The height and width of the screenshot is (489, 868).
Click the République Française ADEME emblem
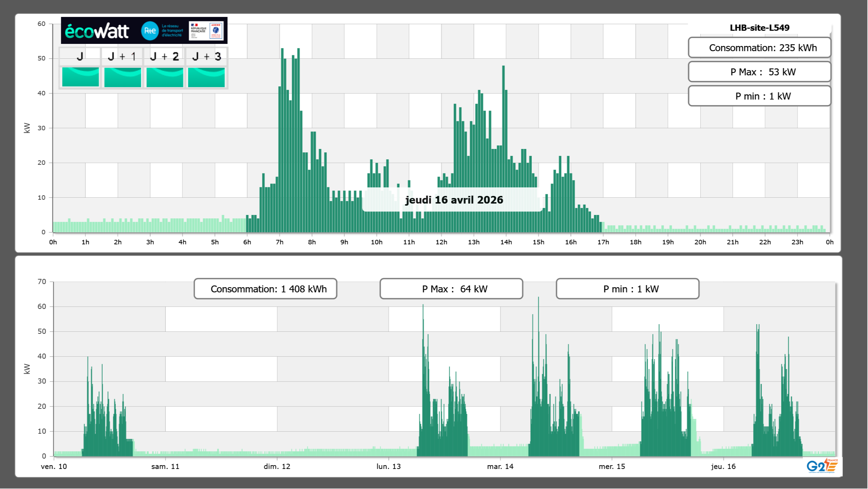tap(206, 30)
